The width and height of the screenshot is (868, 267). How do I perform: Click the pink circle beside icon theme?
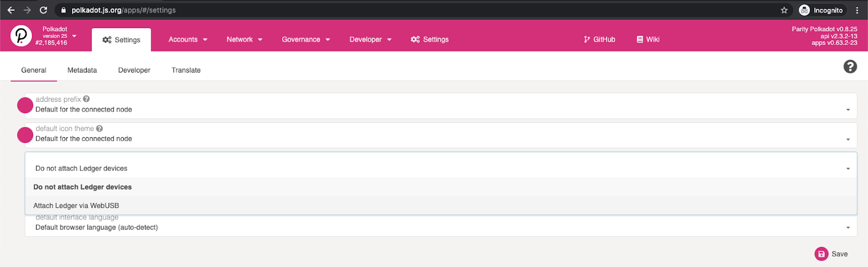pos(25,135)
